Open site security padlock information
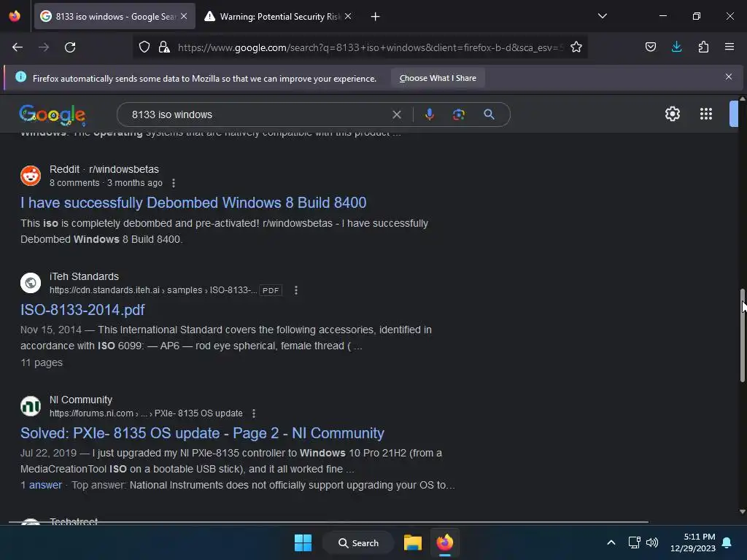The height and width of the screenshot is (560, 747). [x=164, y=47]
